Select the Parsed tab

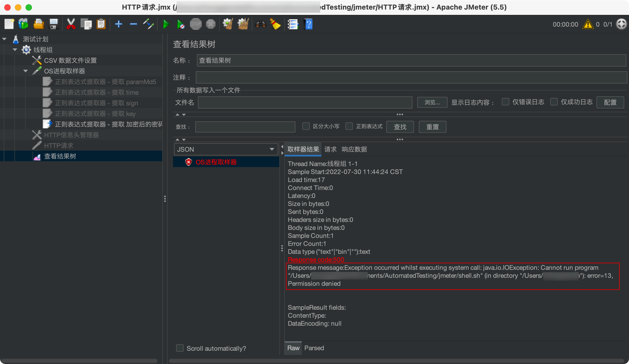pos(314,348)
